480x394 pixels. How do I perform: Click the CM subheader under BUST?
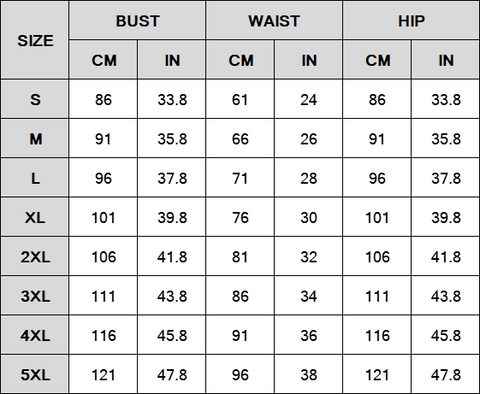pyautogui.click(x=103, y=60)
